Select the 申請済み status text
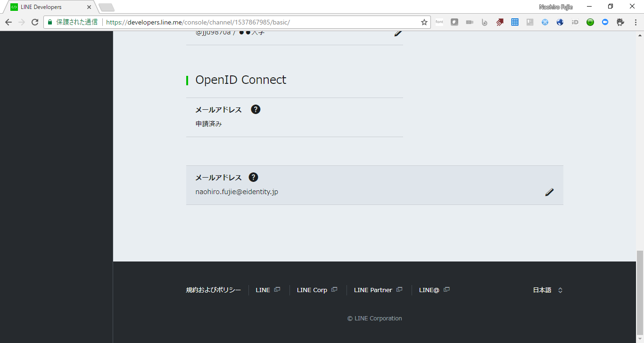The image size is (644, 343). [x=209, y=124]
